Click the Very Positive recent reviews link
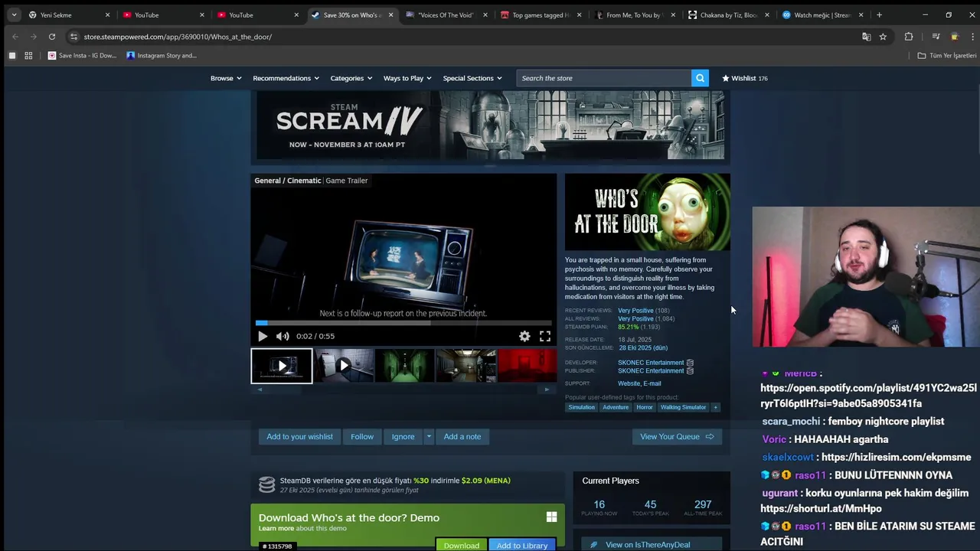Viewport: 980px width, 551px height. click(635, 311)
